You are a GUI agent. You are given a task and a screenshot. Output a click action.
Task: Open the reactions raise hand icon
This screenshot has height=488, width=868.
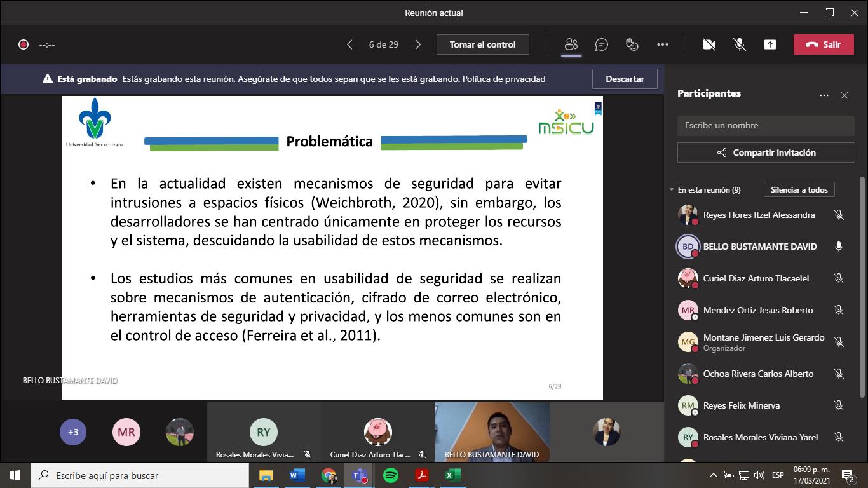click(x=632, y=44)
